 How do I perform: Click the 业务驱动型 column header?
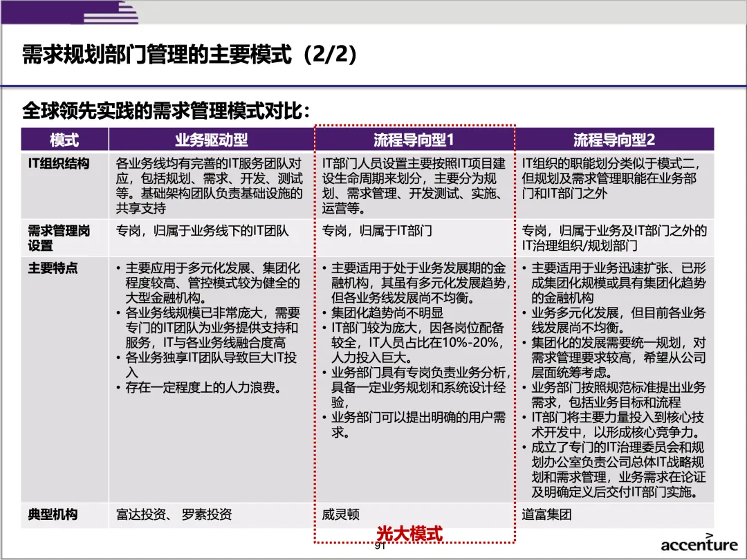[211, 140]
